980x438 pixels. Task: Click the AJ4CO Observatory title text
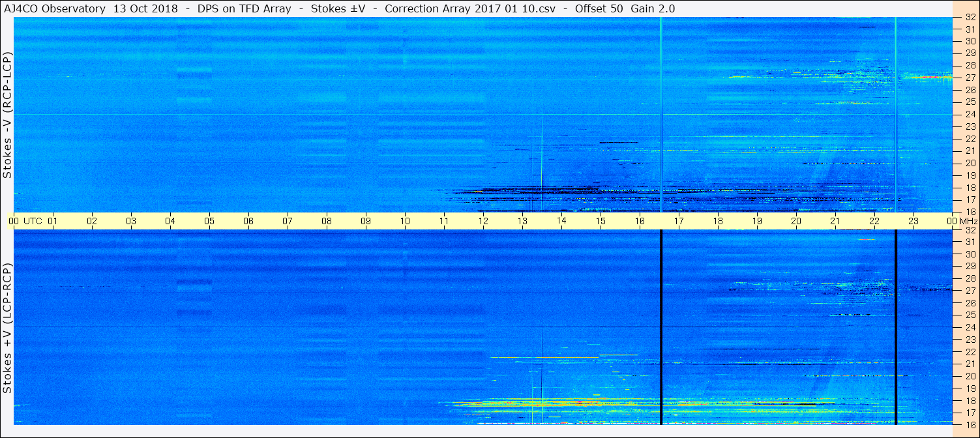click(x=55, y=8)
